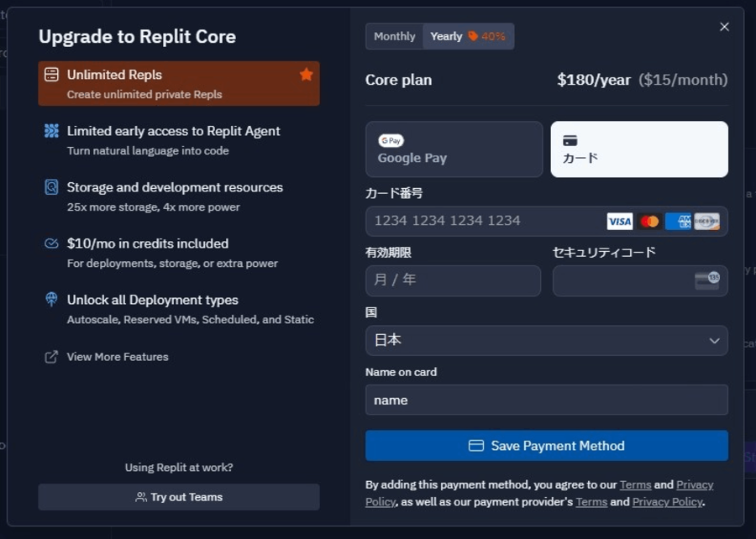Click 'Create unlimited private Repls' text
756x539 pixels.
[x=144, y=94]
